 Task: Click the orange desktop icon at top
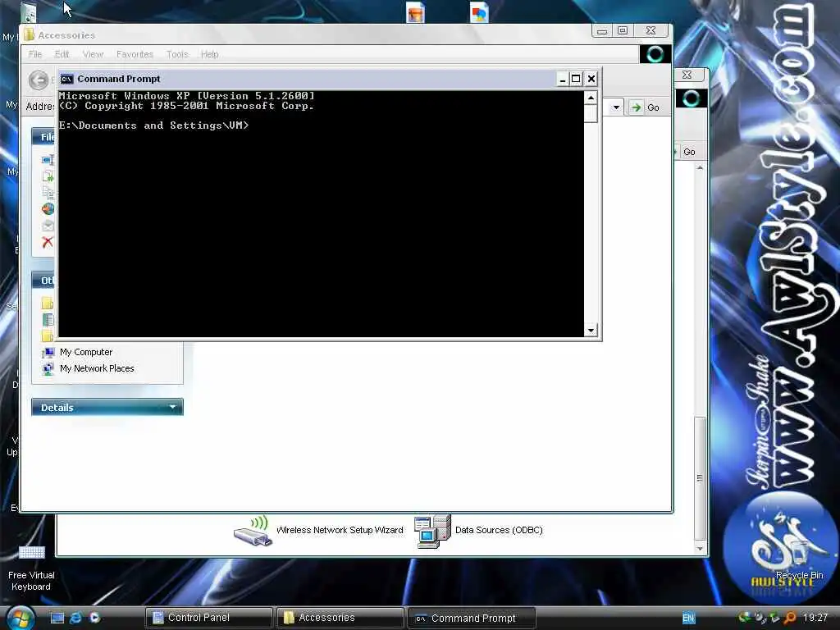pyautogui.click(x=415, y=13)
